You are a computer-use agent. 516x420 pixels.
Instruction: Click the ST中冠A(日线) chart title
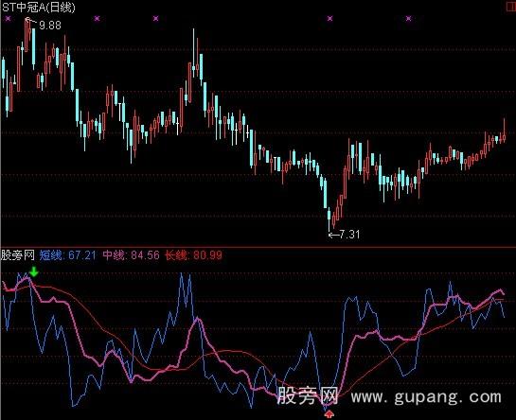click(38, 8)
